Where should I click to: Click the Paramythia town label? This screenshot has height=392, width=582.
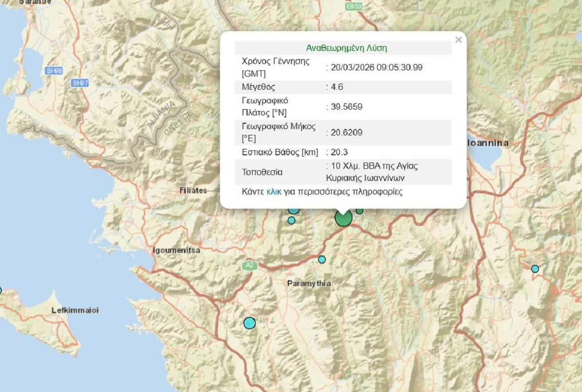309,283
